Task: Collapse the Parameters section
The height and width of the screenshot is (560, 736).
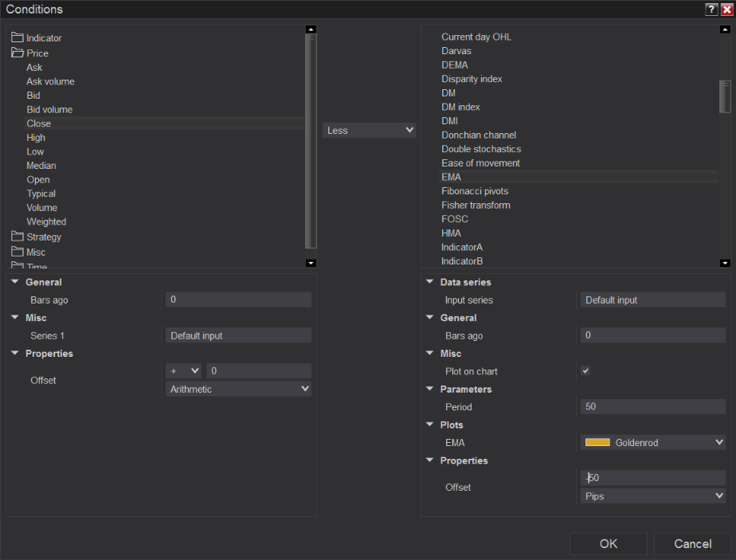Action: (429, 389)
